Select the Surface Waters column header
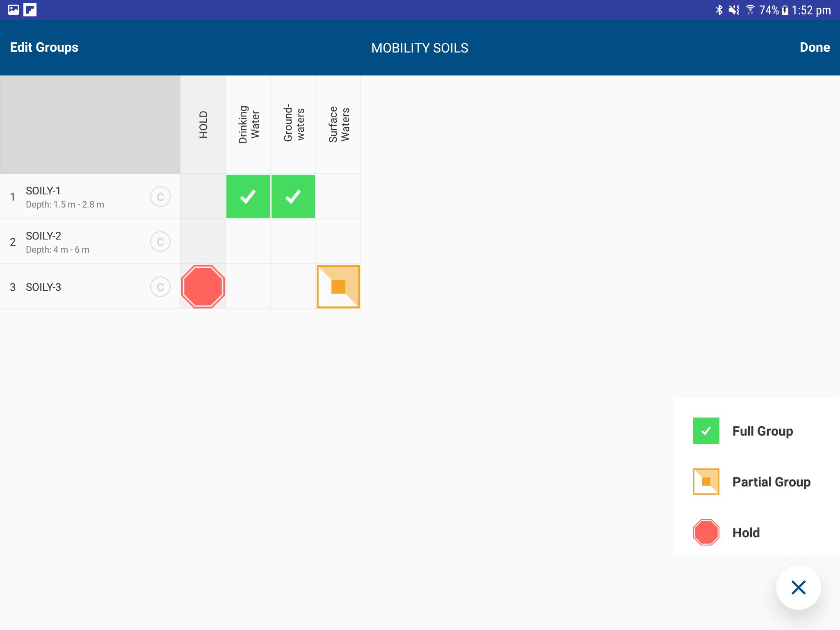This screenshot has height=630, width=840. click(x=338, y=124)
